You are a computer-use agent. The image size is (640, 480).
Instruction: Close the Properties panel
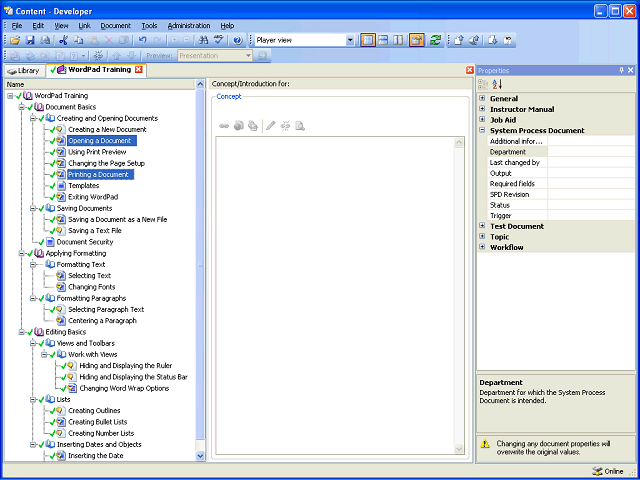631,70
